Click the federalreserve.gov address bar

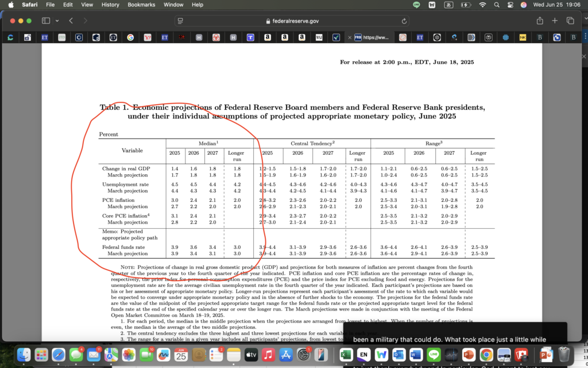click(x=293, y=21)
